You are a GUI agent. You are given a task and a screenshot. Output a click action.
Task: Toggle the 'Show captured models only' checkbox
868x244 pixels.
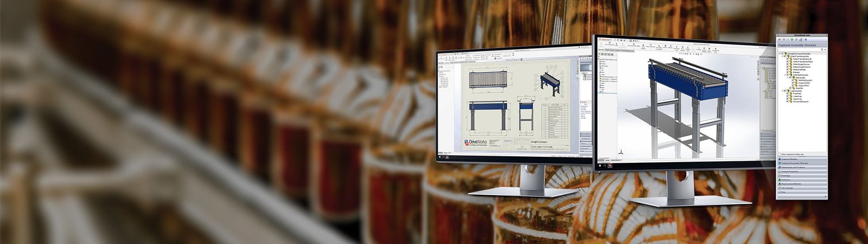tap(780, 155)
